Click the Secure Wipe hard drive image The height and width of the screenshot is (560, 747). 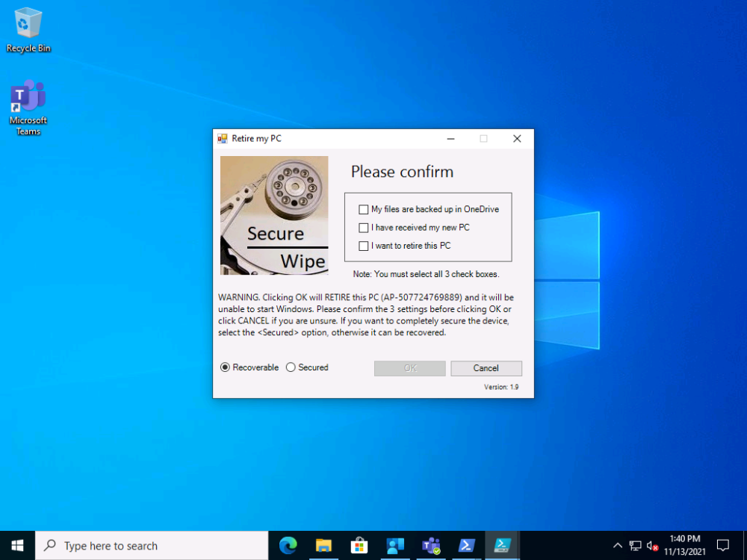(274, 215)
